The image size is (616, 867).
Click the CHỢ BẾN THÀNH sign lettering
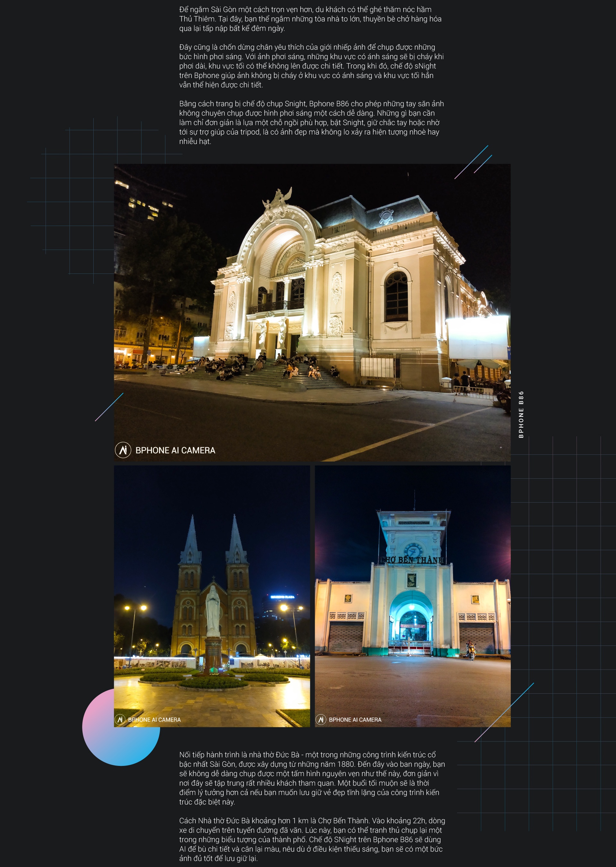point(411,560)
